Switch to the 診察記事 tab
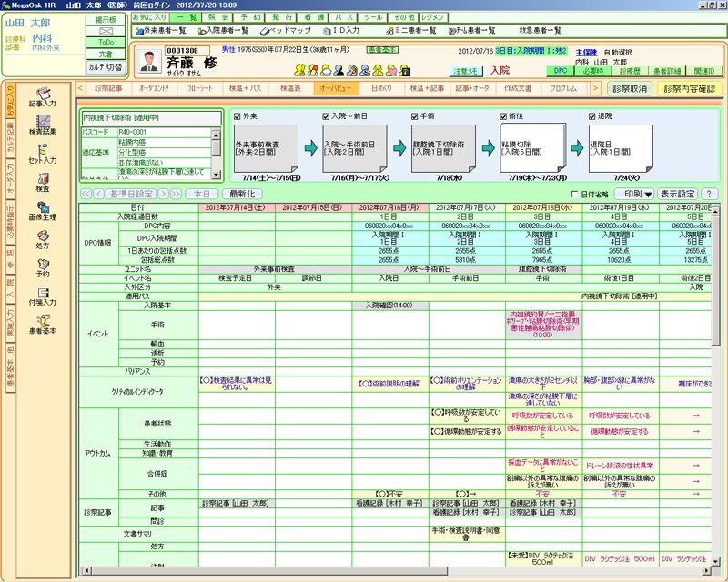The width and height of the screenshot is (728, 582). [x=108, y=88]
